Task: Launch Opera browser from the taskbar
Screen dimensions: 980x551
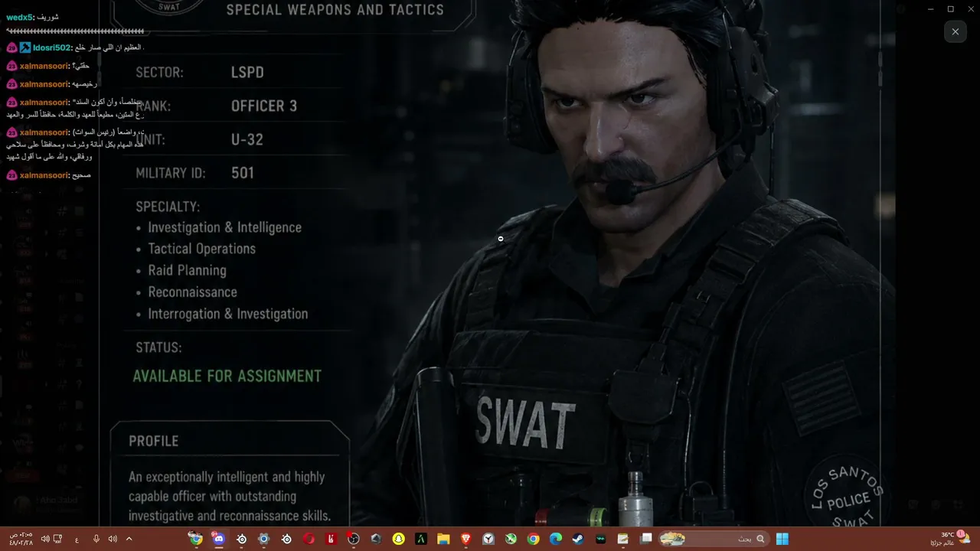Action: 309,539
